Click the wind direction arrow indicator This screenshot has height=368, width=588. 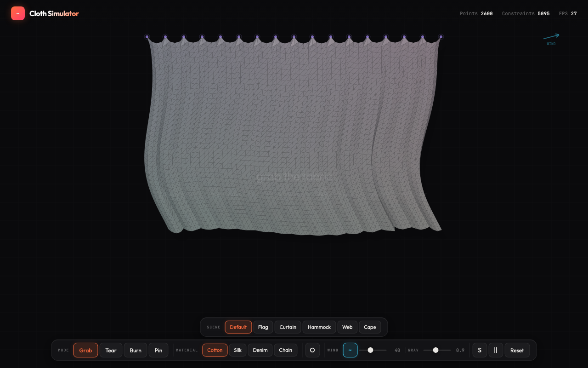point(551,36)
